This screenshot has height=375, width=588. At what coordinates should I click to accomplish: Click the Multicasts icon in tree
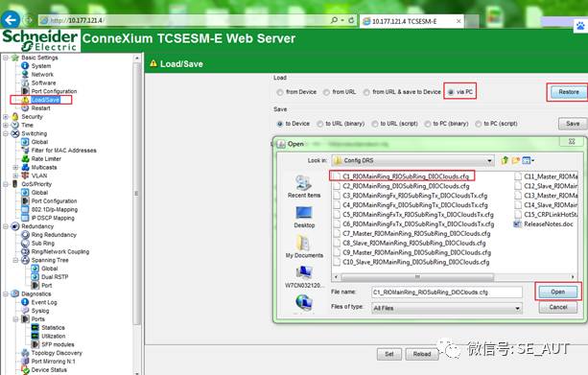25,167
